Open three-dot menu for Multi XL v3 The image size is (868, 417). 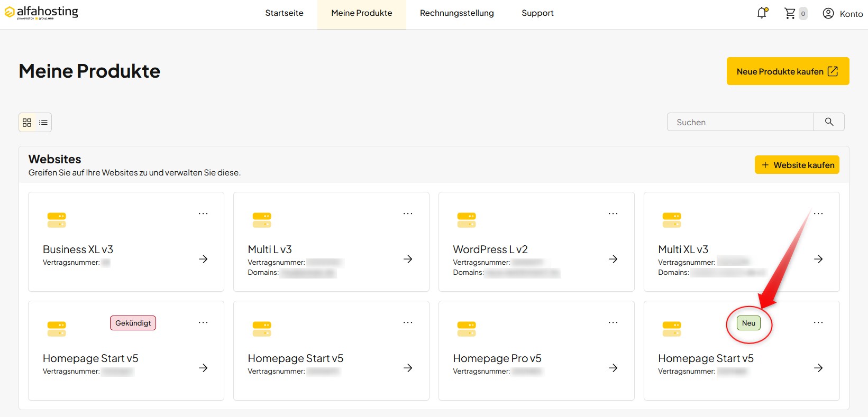tap(818, 214)
